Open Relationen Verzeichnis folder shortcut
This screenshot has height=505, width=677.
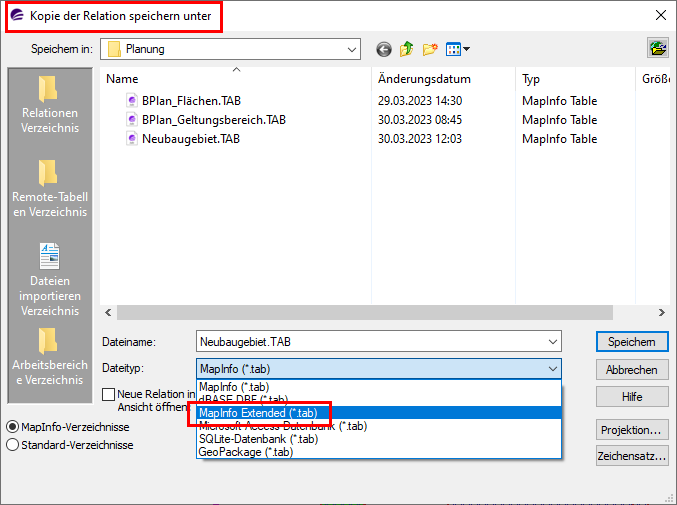49,106
